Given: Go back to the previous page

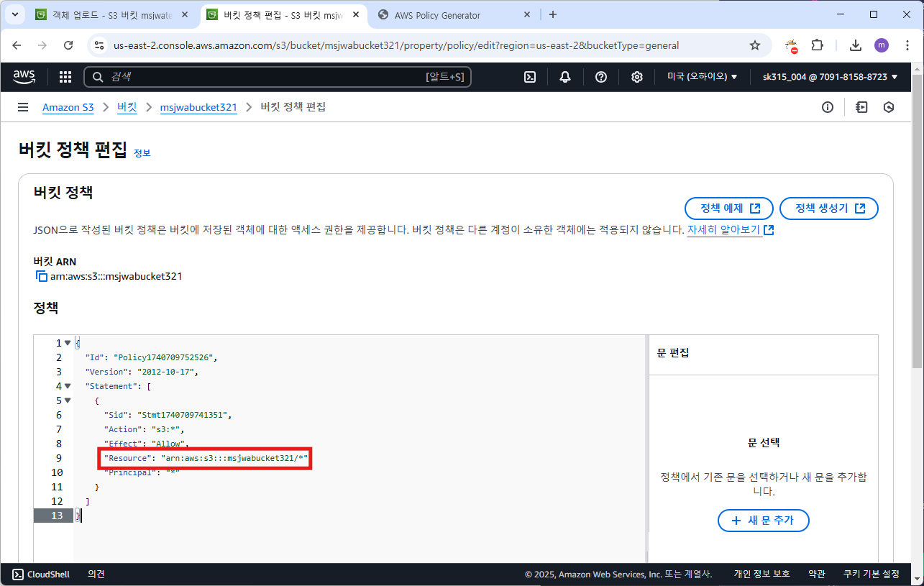Looking at the screenshot, I should 17,45.
